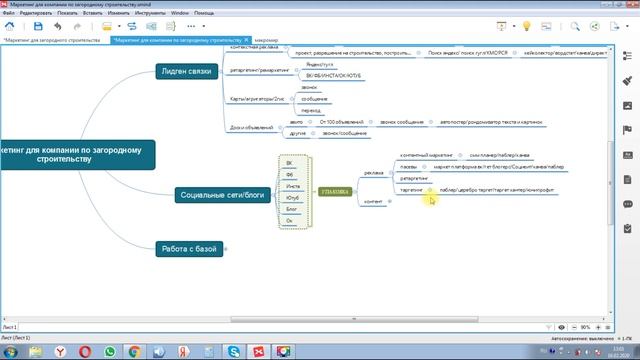Open the Редактировать menu
This screenshot has height=360, width=640.
point(36,13)
